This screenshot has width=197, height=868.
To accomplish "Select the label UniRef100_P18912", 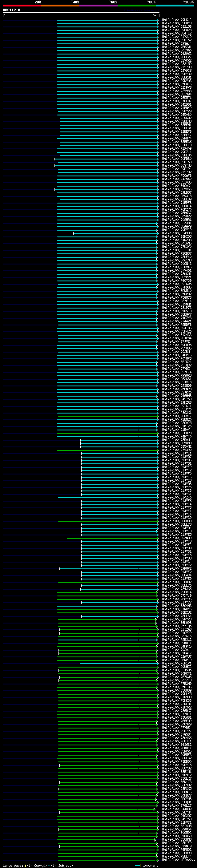I will pos(177,776).
